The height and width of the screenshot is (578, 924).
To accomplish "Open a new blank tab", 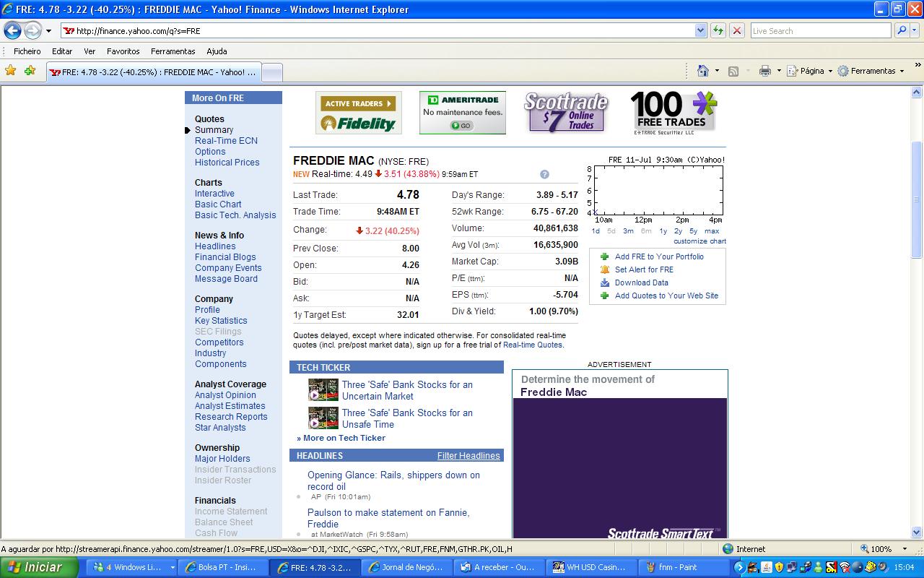I will pyautogui.click(x=271, y=72).
